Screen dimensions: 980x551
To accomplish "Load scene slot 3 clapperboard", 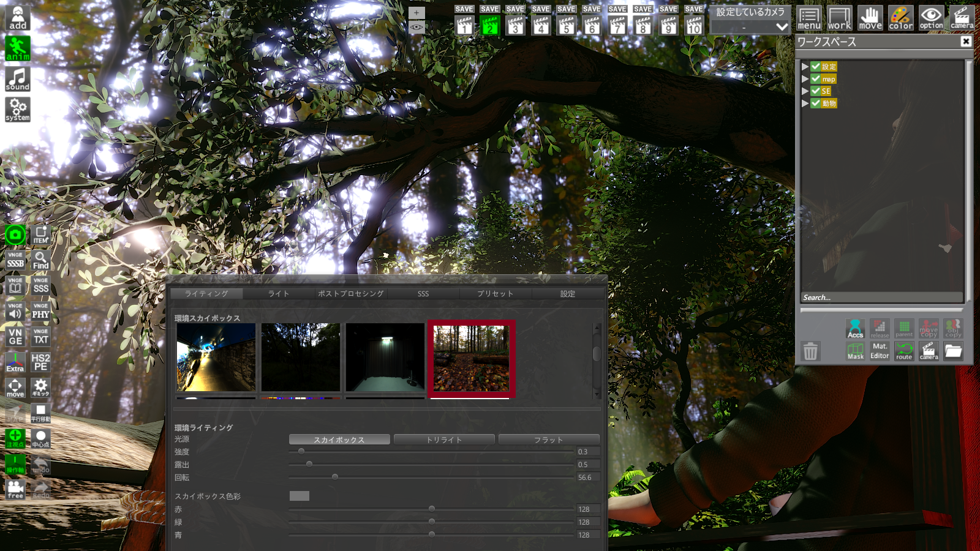I will pos(516,26).
